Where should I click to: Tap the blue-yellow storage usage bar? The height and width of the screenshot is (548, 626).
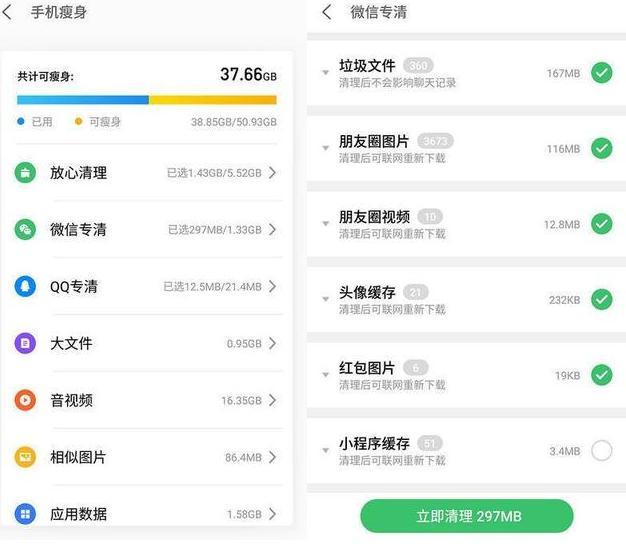147,100
